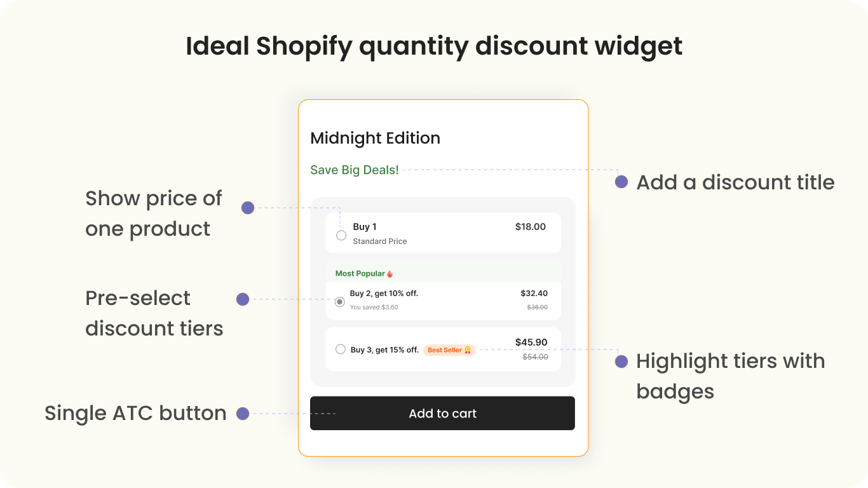868x488 pixels.
Task: Click the Most Popular label
Action: (360, 274)
